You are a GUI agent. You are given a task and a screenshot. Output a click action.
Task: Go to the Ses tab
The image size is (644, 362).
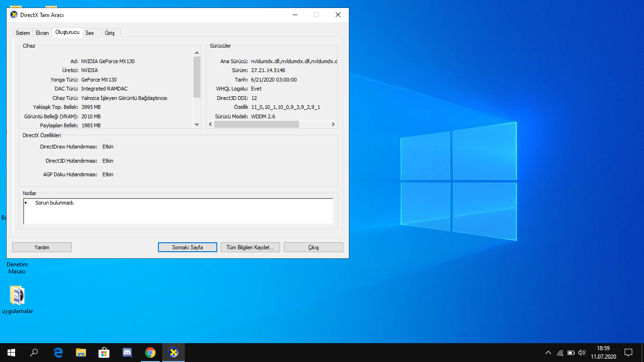[90, 33]
